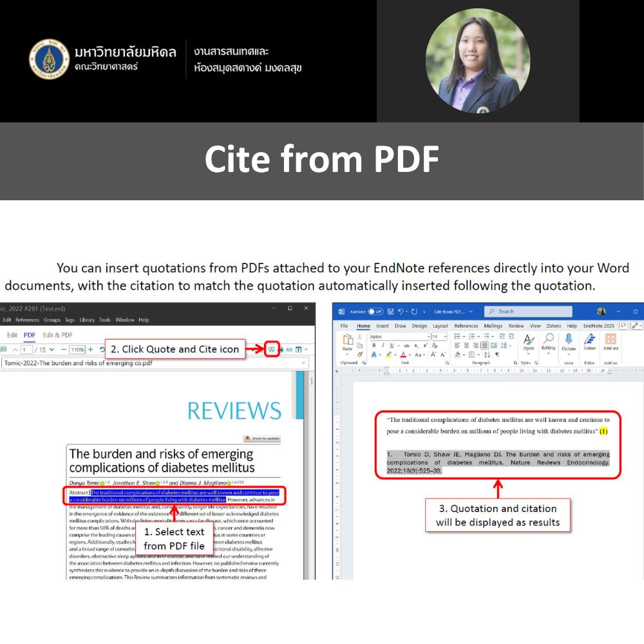644x644 pixels.
Task: Click the Quote and Cite icon in EndNote
Action: (x=272, y=350)
